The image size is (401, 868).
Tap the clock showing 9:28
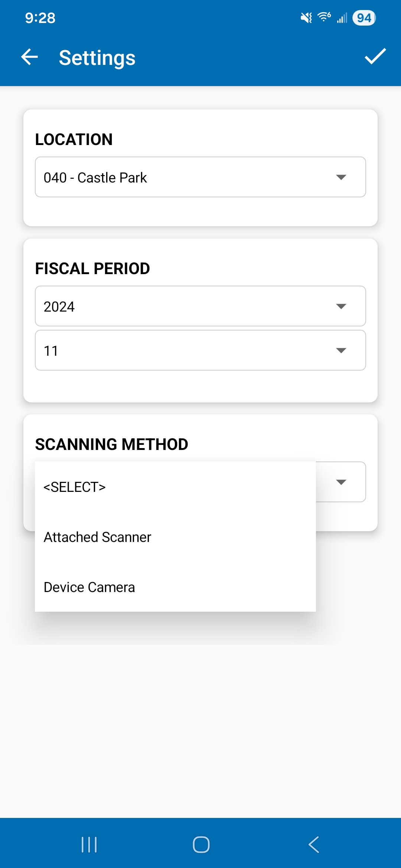click(40, 18)
